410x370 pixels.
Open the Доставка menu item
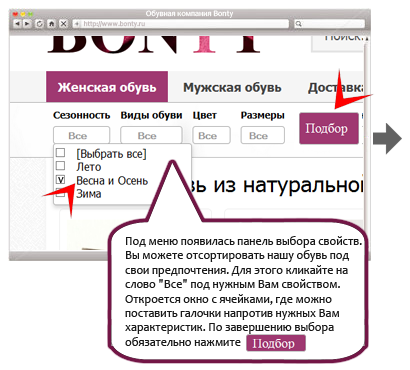[335, 87]
